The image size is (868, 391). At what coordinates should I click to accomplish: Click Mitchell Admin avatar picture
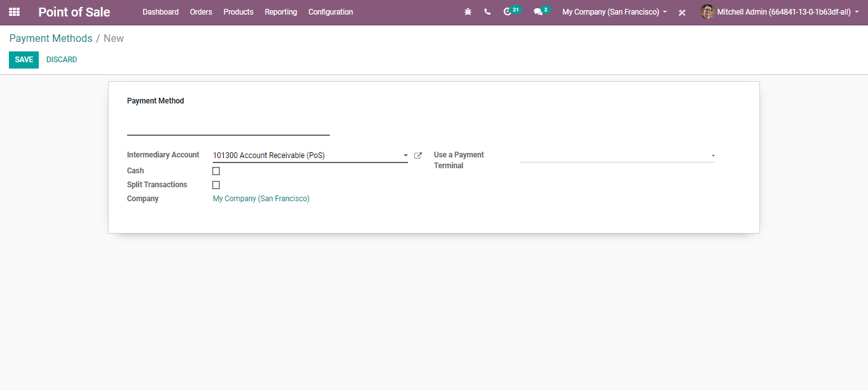click(x=707, y=12)
